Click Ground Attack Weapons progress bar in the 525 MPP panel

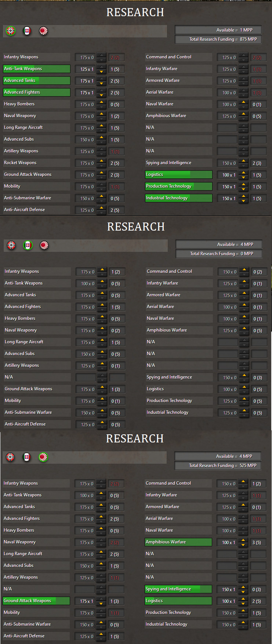36,601
